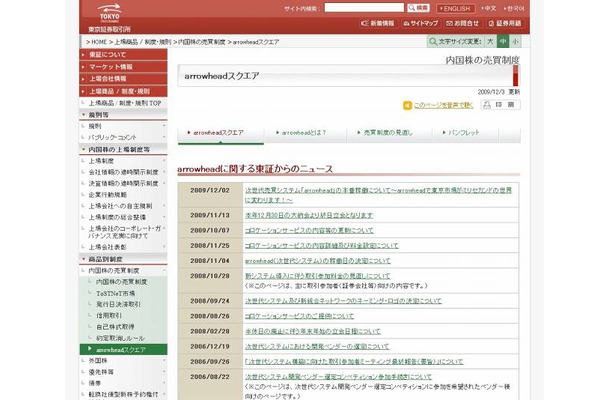610x400 pixels.
Task: Open パブリック・コメント in the sidebar
Action: point(112,137)
